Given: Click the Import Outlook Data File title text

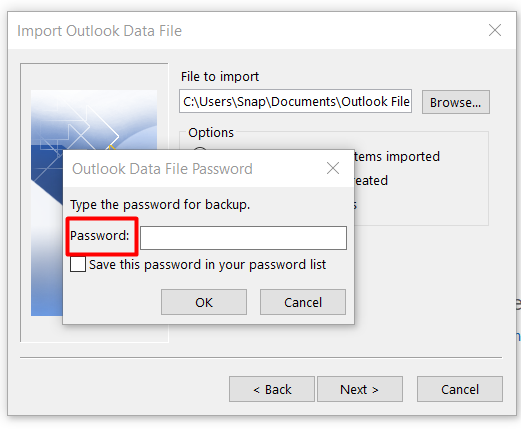Looking at the screenshot, I should tap(99, 31).
